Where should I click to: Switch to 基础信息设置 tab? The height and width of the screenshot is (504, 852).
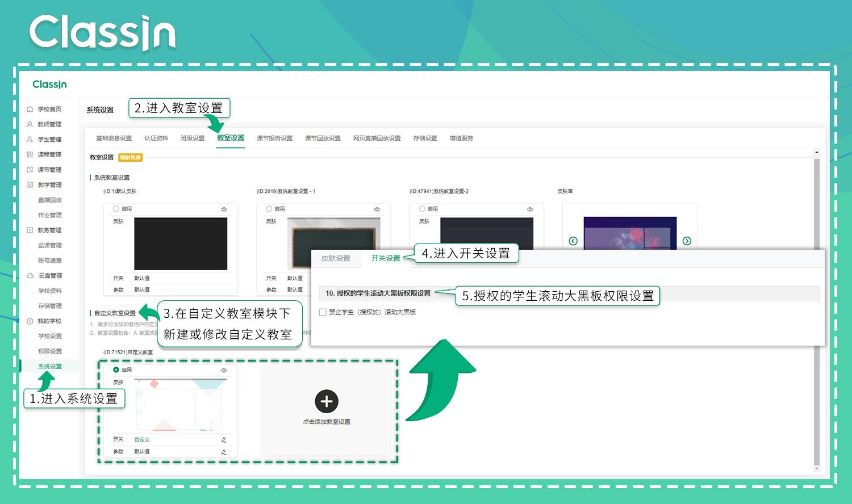114,138
